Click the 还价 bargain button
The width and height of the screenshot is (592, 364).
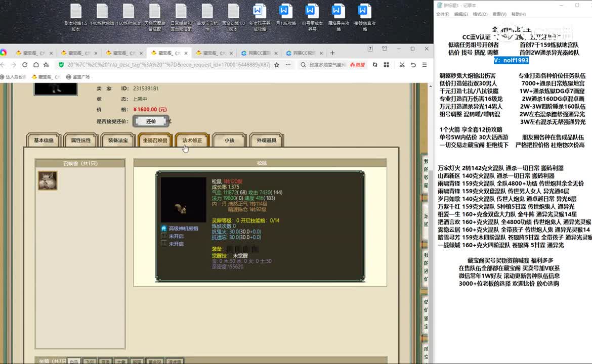151,121
